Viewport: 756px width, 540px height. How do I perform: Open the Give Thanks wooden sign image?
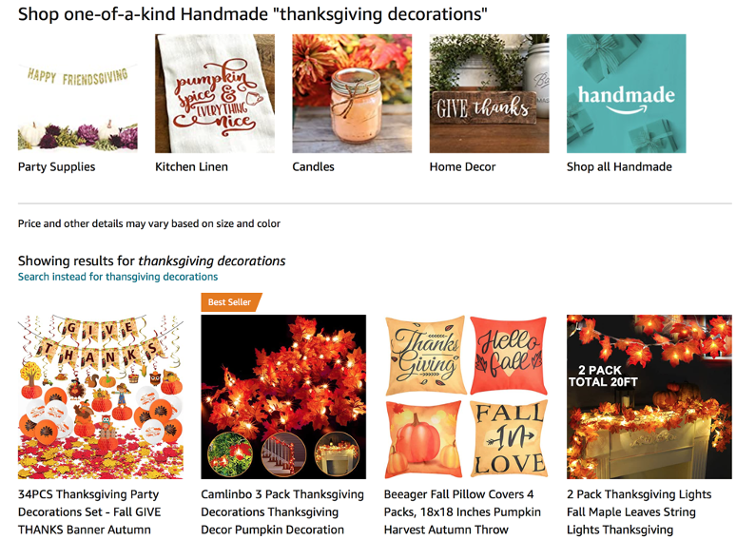point(490,93)
